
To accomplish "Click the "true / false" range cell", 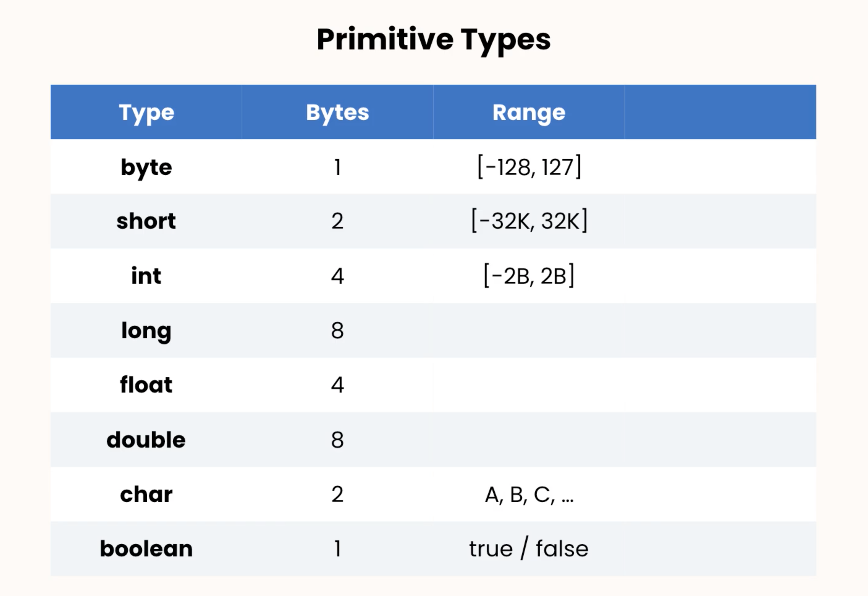I will [529, 548].
